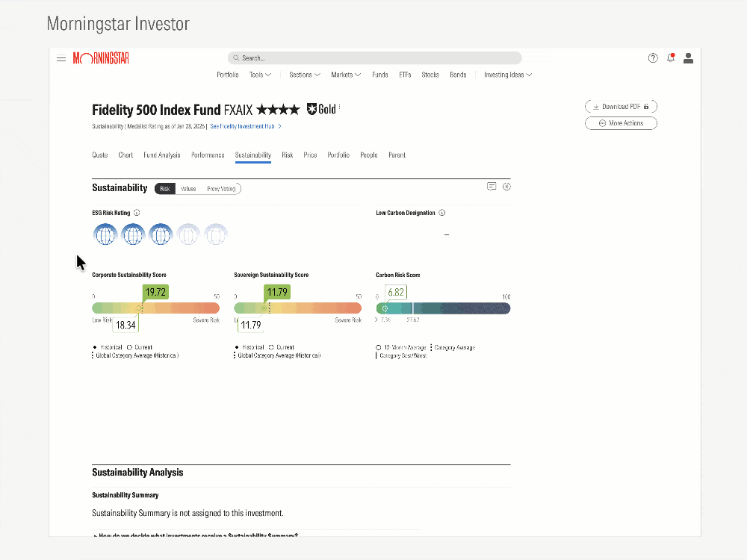The image size is (747, 560).
Task: Click the Gold medalist badge icon
Action: (312, 109)
